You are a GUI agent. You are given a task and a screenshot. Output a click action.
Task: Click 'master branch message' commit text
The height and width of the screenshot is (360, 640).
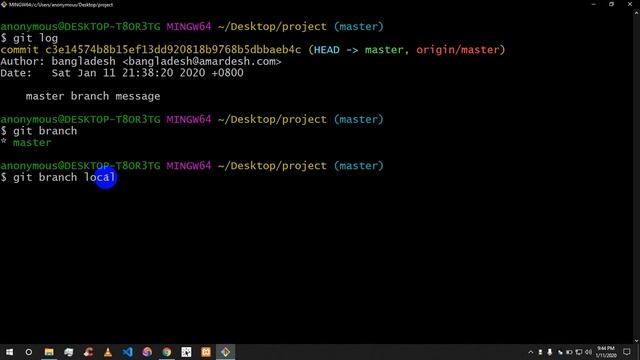coord(93,96)
